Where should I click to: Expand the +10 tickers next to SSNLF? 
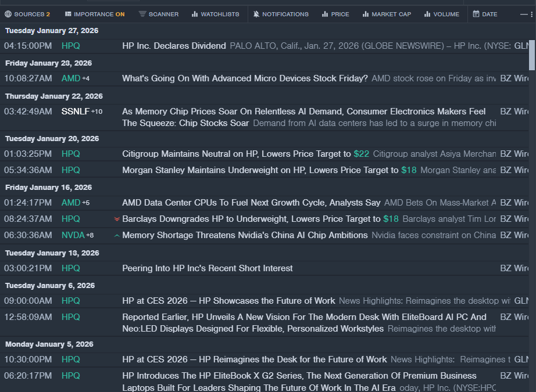click(97, 112)
